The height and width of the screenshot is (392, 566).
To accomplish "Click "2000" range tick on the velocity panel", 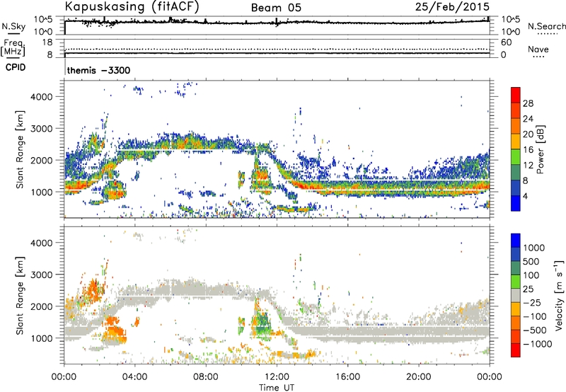I will pos(42,306).
